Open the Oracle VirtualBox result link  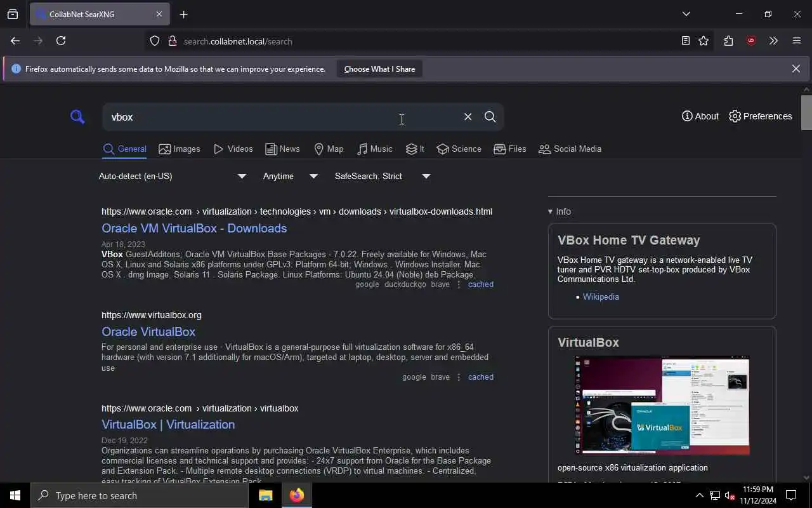point(148,331)
